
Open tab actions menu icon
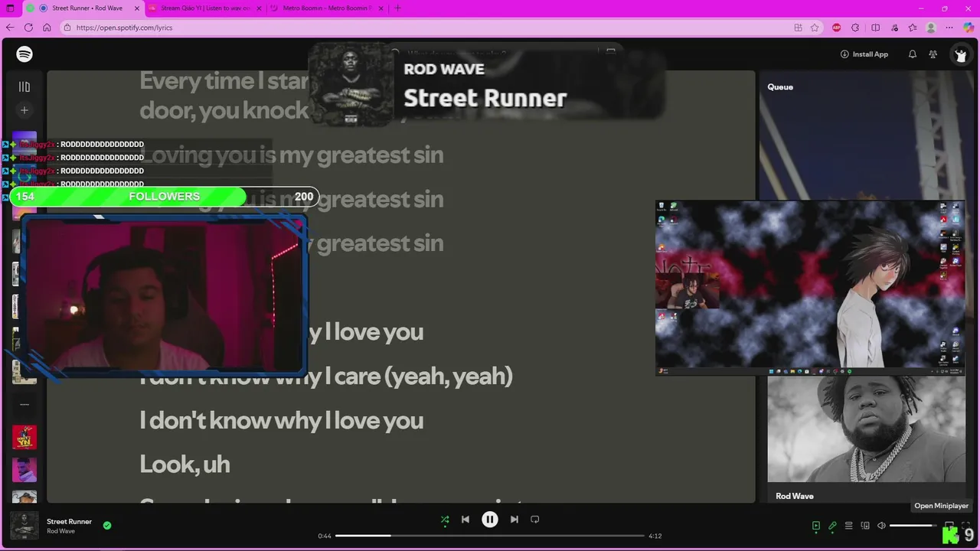pyautogui.click(x=10, y=8)
